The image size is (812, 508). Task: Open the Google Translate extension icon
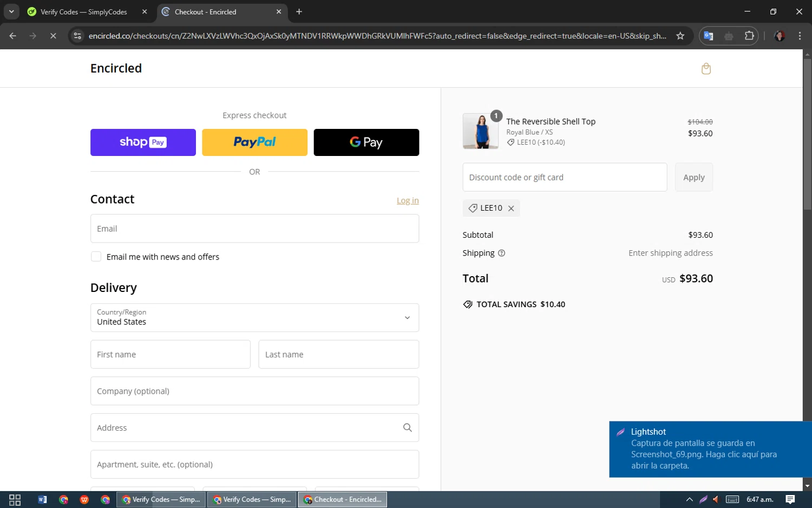point(708,36)
